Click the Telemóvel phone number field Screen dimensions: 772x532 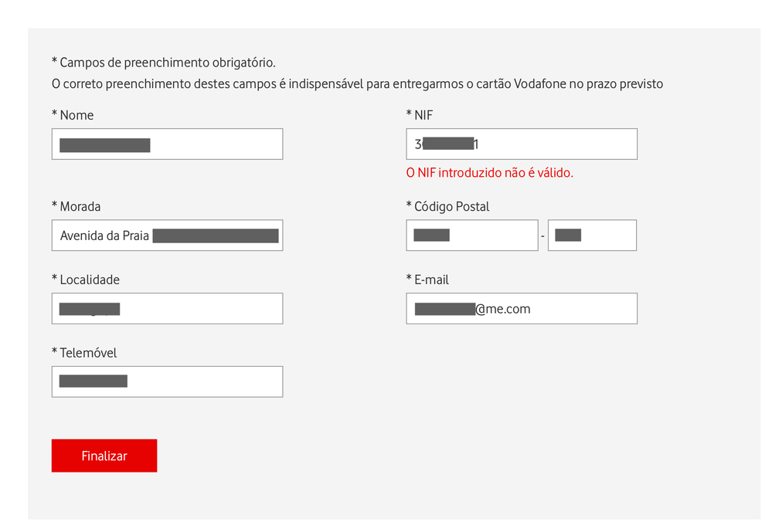click(167, 381)
